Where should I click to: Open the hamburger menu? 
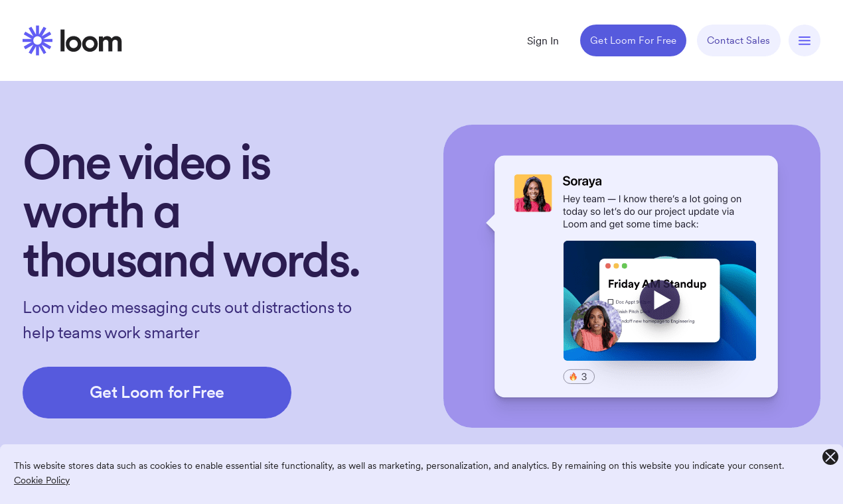point(805,40)
